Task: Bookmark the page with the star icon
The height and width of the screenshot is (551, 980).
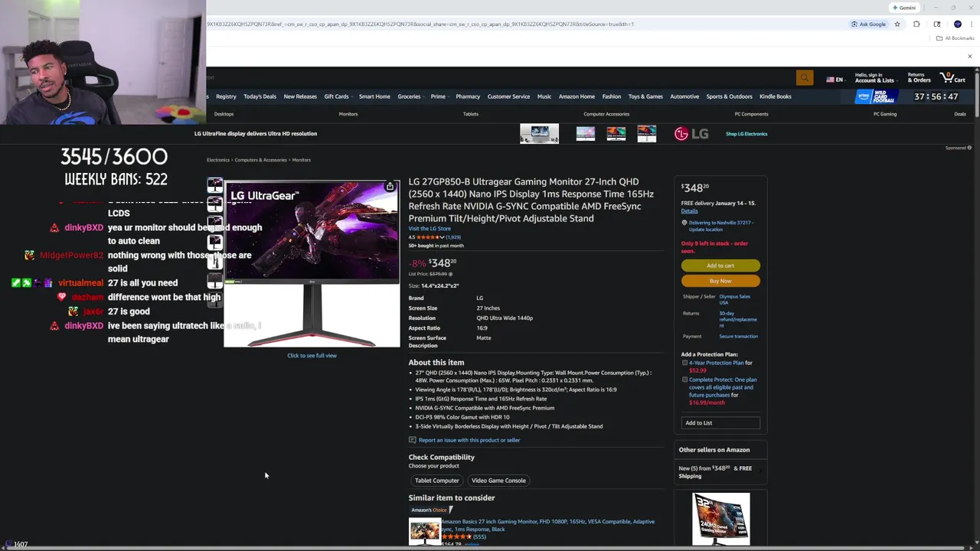Action: [x=897, y=24]
